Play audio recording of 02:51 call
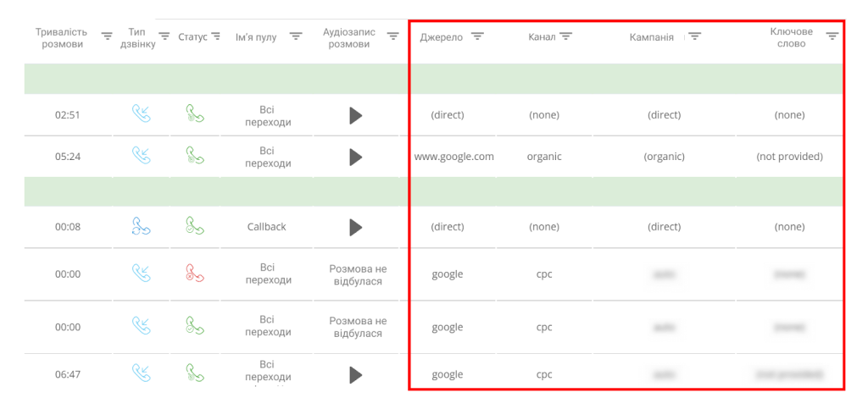The width and height of the screenshot is (868, 409). coord(355,115)
